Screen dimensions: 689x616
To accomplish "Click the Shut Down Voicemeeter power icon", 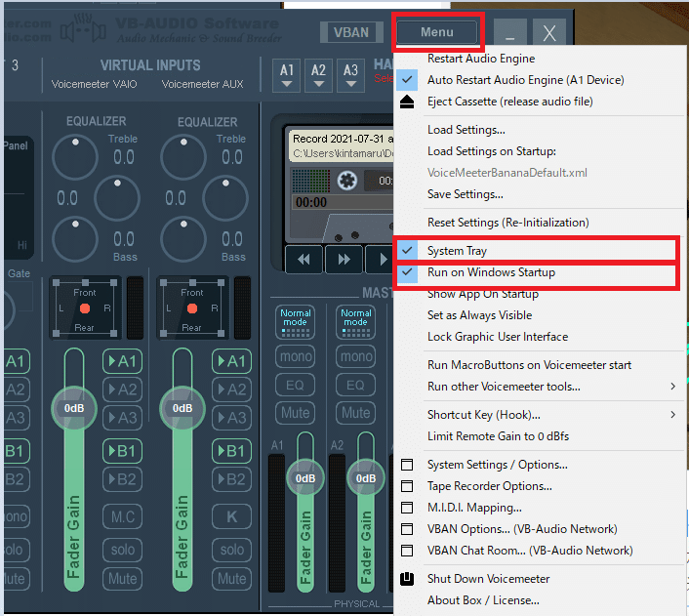I will pos(407,579).
